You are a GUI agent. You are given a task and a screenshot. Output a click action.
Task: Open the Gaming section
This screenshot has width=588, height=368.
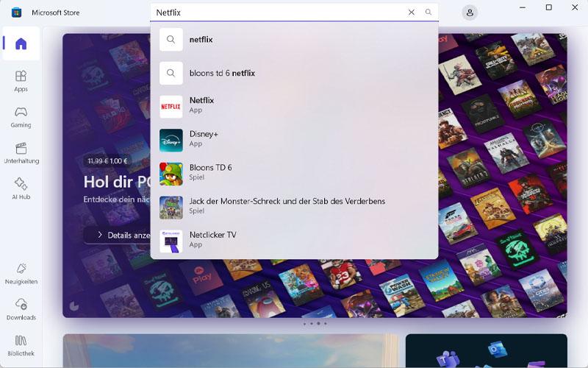coord(21,117)
